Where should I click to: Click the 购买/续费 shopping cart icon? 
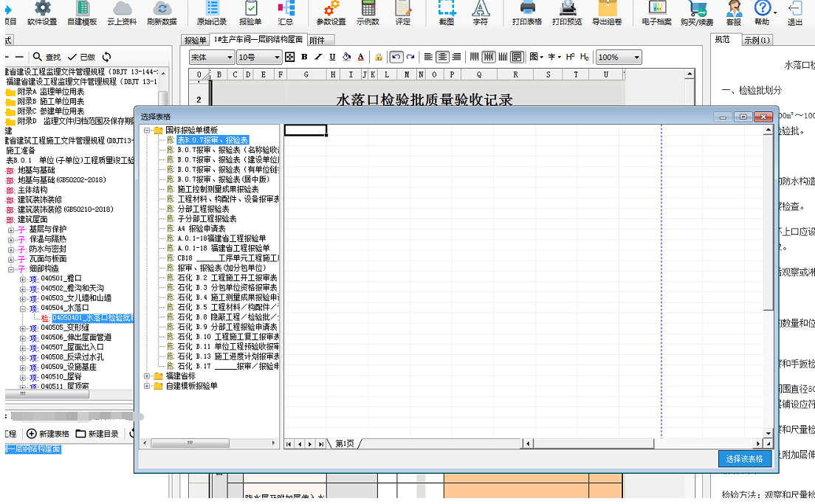click(x=697, y=13)
